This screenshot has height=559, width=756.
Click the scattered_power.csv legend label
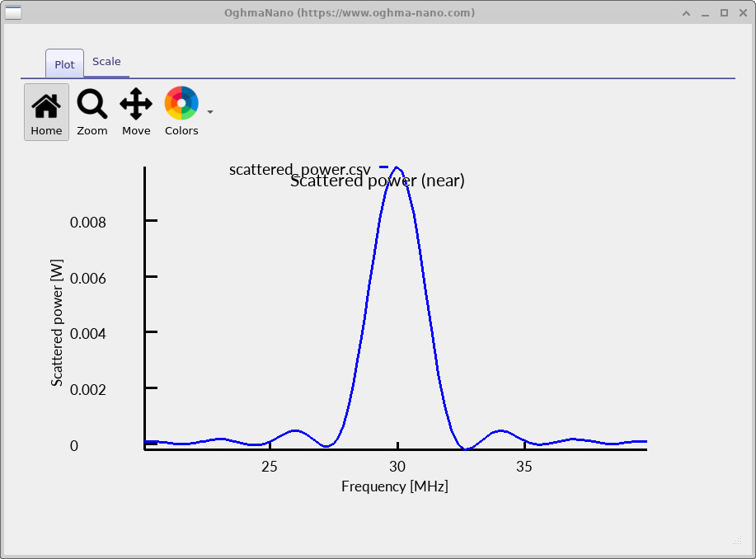pos(299,170)
